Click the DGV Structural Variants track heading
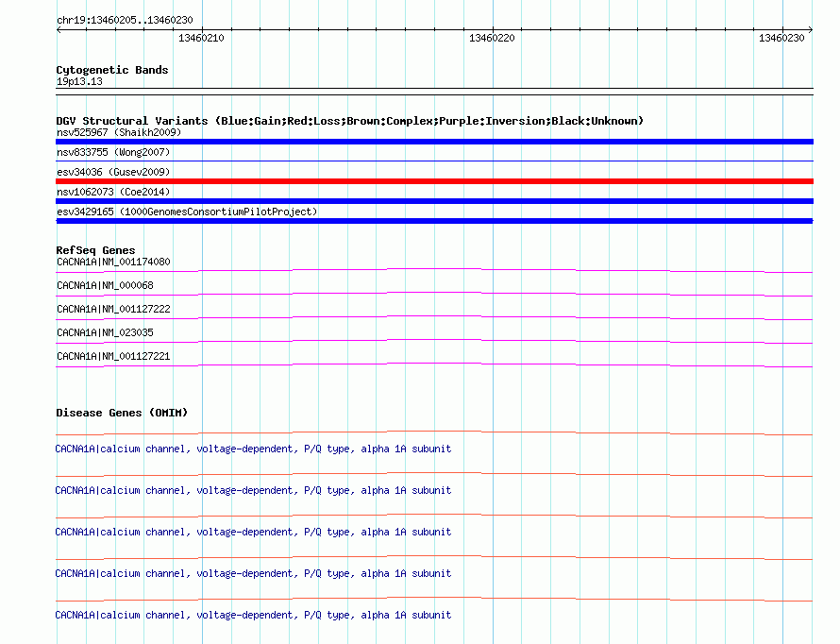840x644 pixels. click(x=349, y=121)
